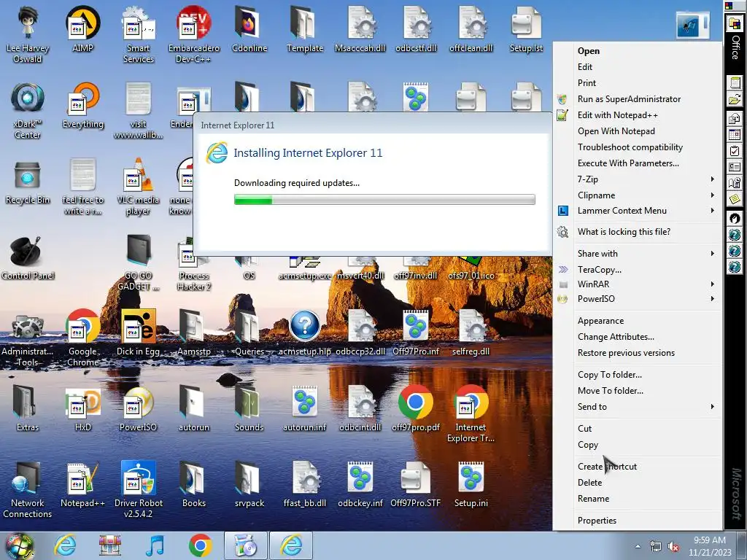This screenshot has height=560, width=747.
Task: Click the Internet Explorer 11 install progress bar
Action: tap(384, 200)
